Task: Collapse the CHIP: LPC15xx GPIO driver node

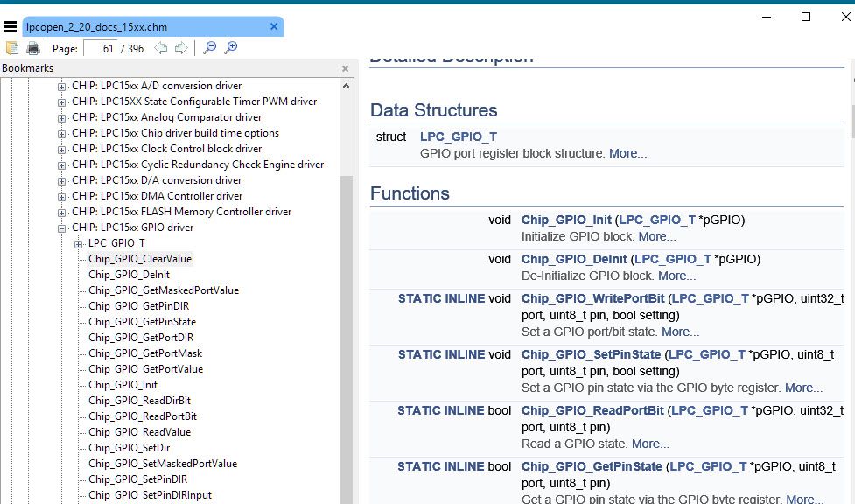Action: (62, 227)
